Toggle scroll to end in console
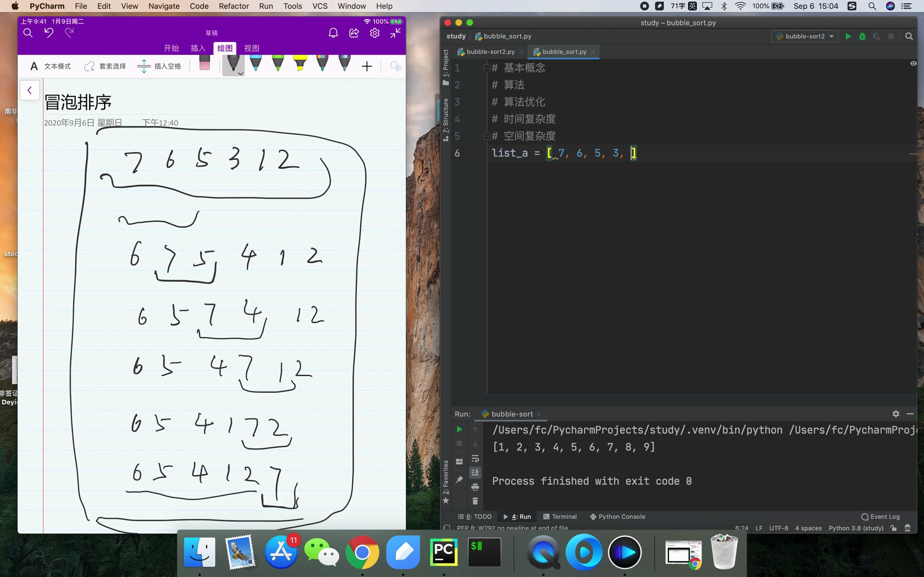Viewport: 924px width, 577px height. pyautogui.click(x=475, y=472)
